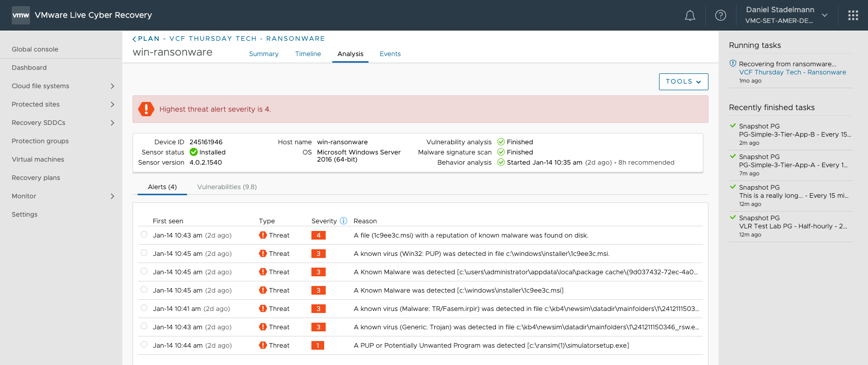Click the Malware signature scan Finished check
868x365 pixels.
(501, 152)
